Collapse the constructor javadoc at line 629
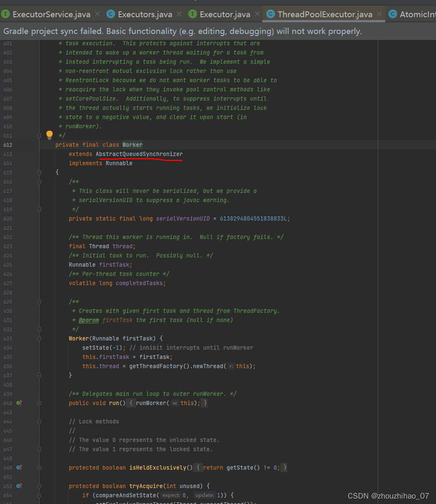Screen dimensions: 436x504 pyautogui.click(x=39, y=301)
